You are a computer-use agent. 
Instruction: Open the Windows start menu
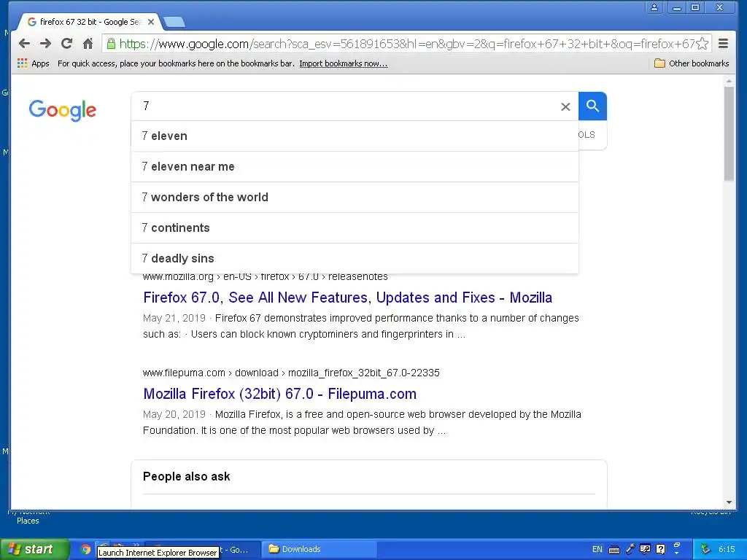pos(34,549)
